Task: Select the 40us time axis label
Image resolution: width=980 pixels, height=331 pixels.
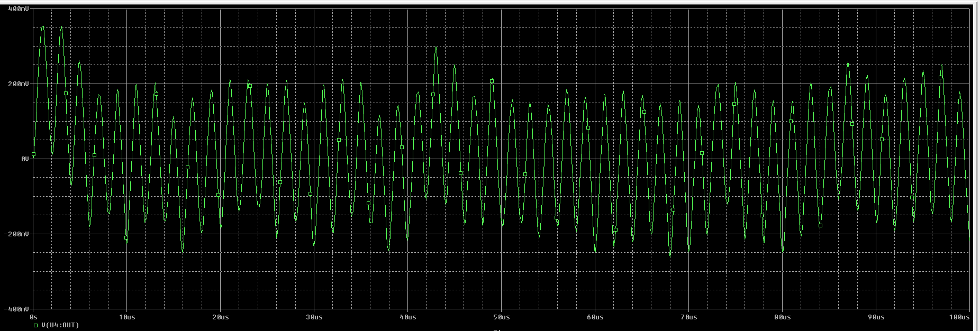Action: 407,317
